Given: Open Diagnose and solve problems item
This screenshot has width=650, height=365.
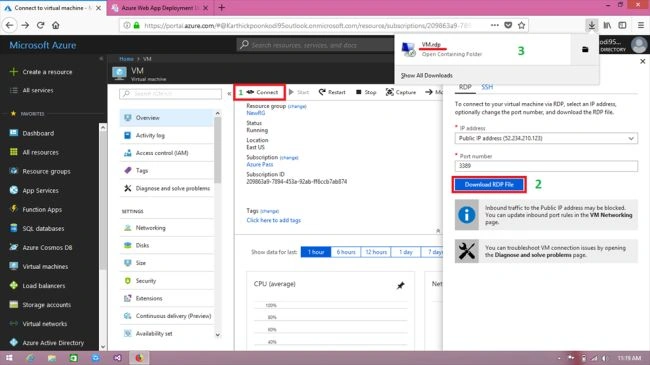Looking at the screenshot, I should pos(167,188).
